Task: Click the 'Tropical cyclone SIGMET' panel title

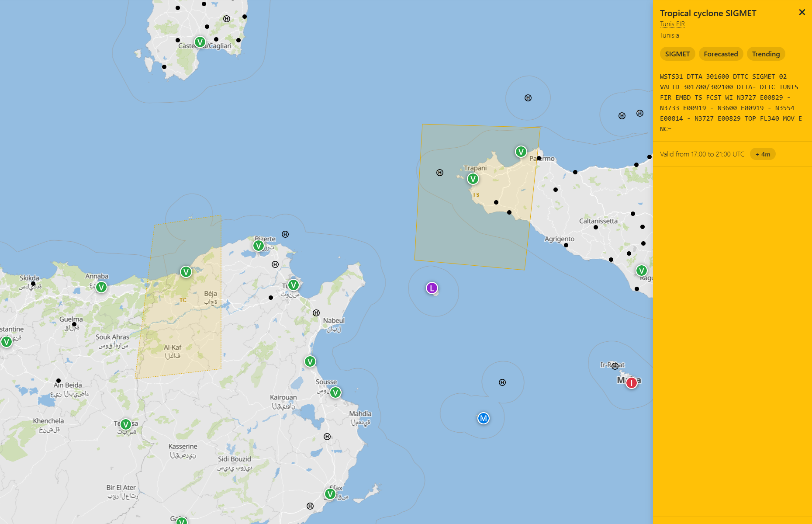Action: click(708, 13)
